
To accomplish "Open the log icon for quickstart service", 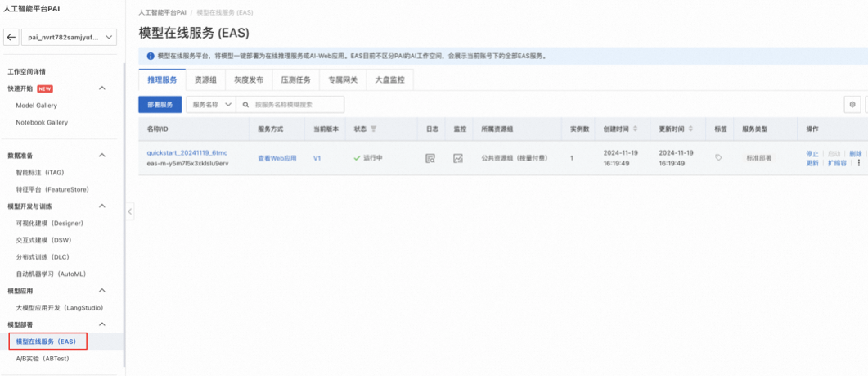I will pyautogui.click(x=430, y=158).
